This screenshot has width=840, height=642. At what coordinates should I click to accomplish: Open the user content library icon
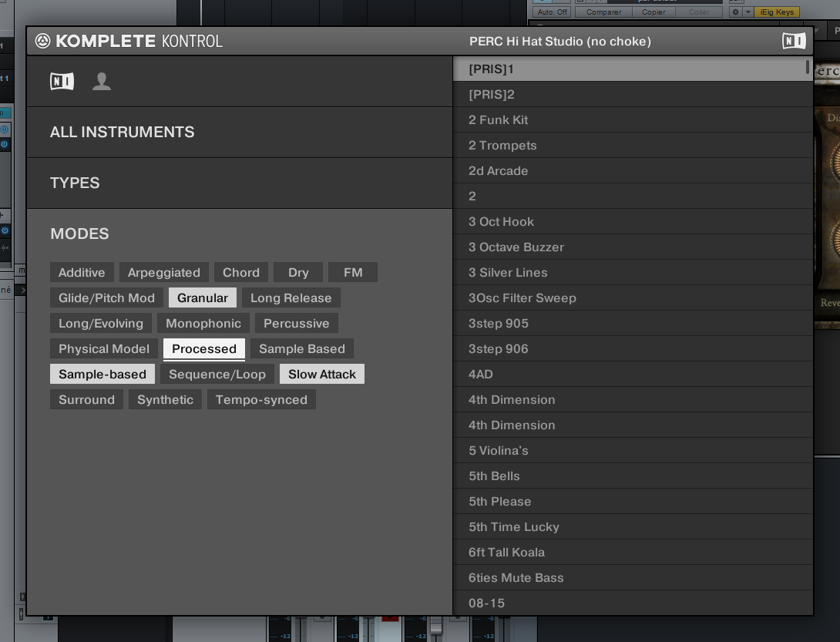click(x=102, y=80)
